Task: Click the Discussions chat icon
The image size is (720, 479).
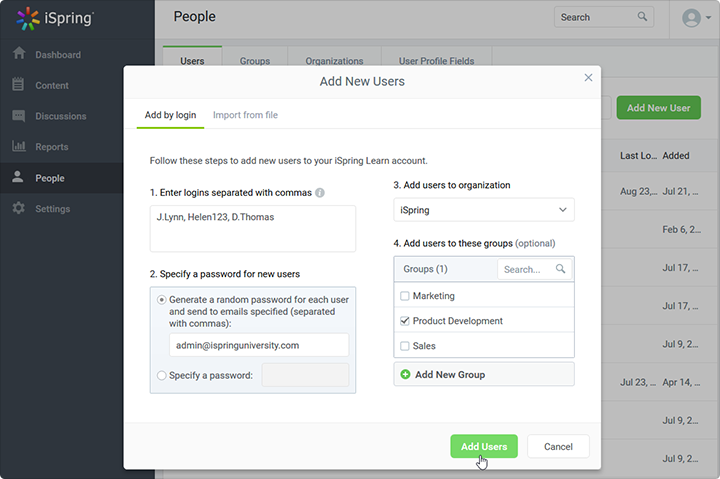Action: point(18,115)
